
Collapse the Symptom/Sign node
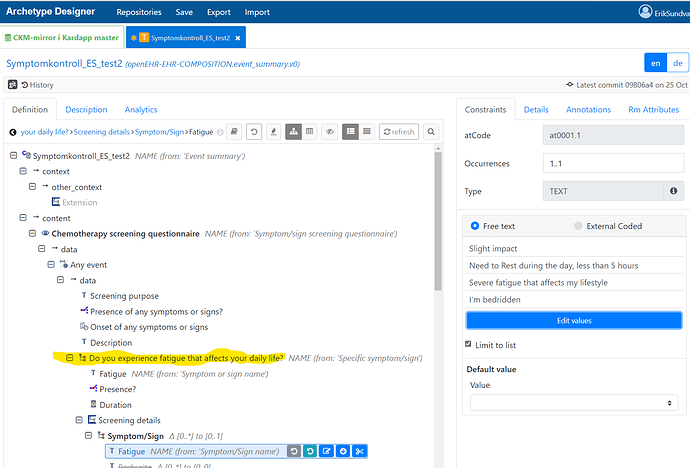pos(88,435)
